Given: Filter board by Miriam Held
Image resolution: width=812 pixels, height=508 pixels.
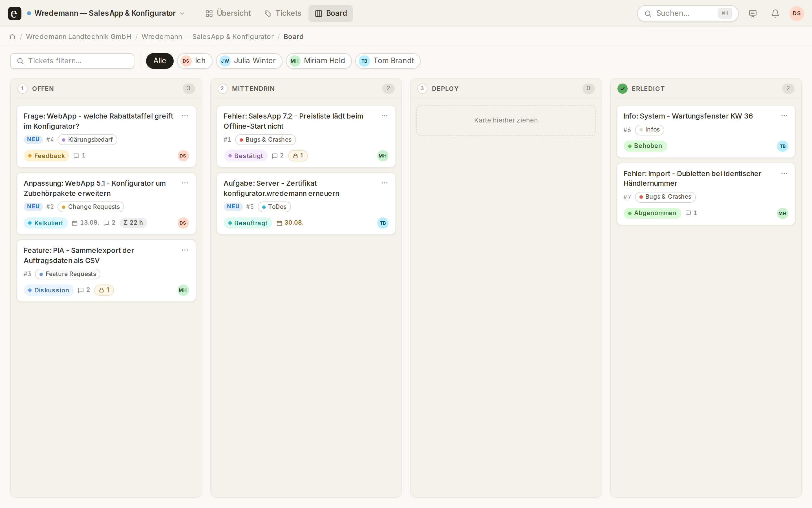Looking at the screenshot, I should tap(319, 61).
